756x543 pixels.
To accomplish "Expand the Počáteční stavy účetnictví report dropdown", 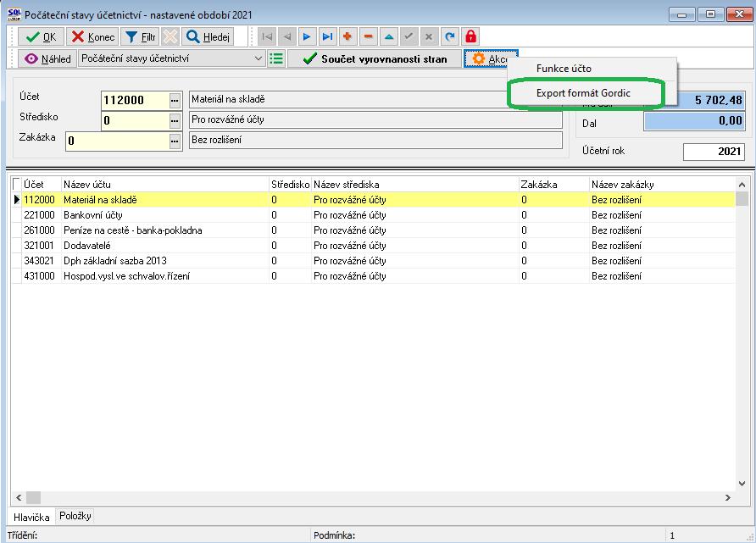I will [258, 58].
